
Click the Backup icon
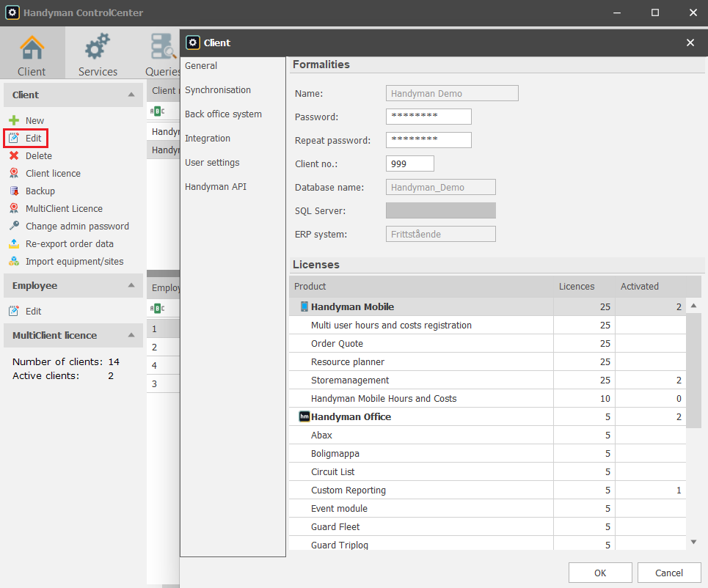click(14, 191)
